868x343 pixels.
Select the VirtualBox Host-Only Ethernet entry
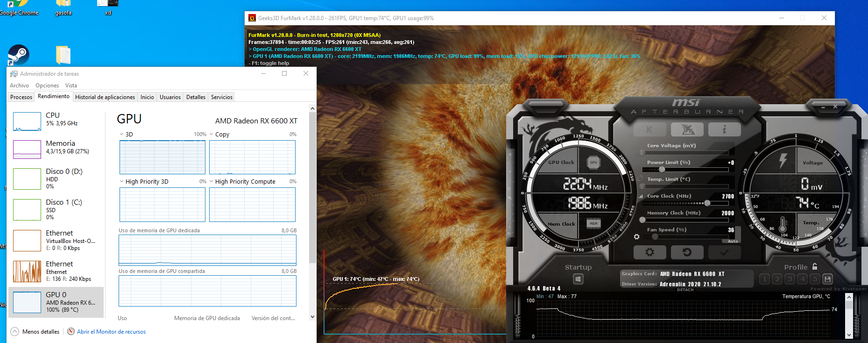(56, 241)
